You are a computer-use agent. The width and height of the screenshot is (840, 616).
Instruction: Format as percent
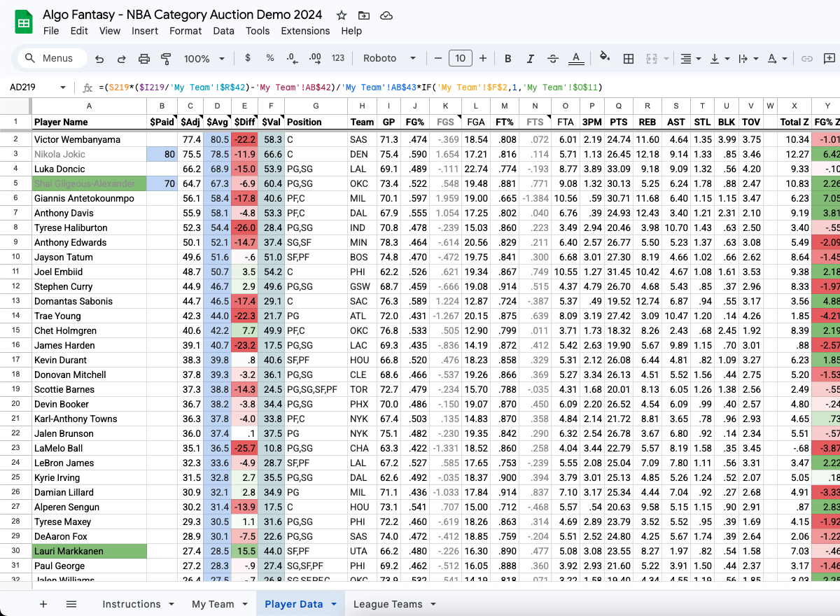[270, 58]
